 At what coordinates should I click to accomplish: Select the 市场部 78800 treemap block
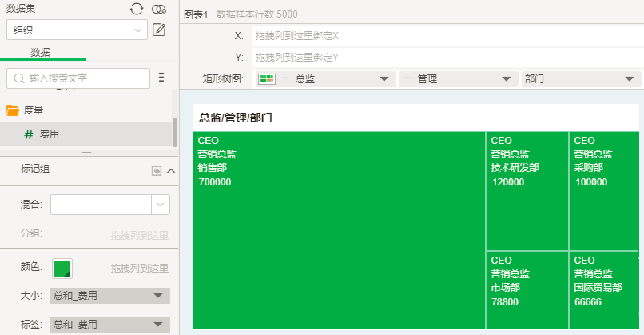pyautogui.click(x=527, y=290)
